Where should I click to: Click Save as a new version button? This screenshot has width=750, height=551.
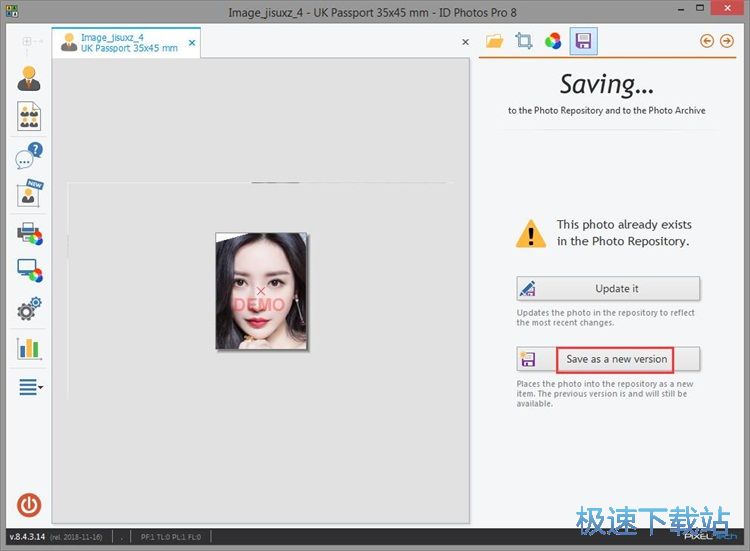pos(608,359)
